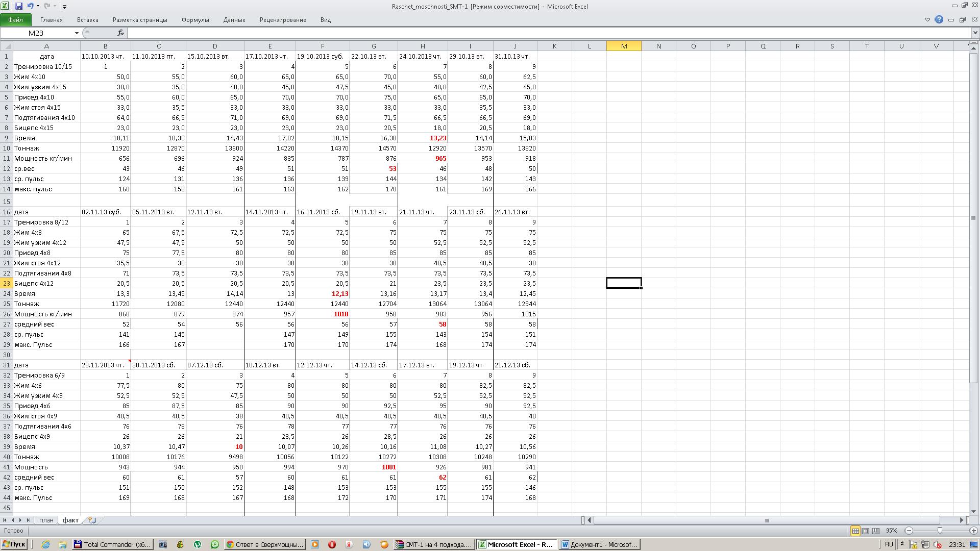The height and width of the screenshot is (551, 980).
Task: Switch to Page Layout view
Action: click(x=865, y=531)
